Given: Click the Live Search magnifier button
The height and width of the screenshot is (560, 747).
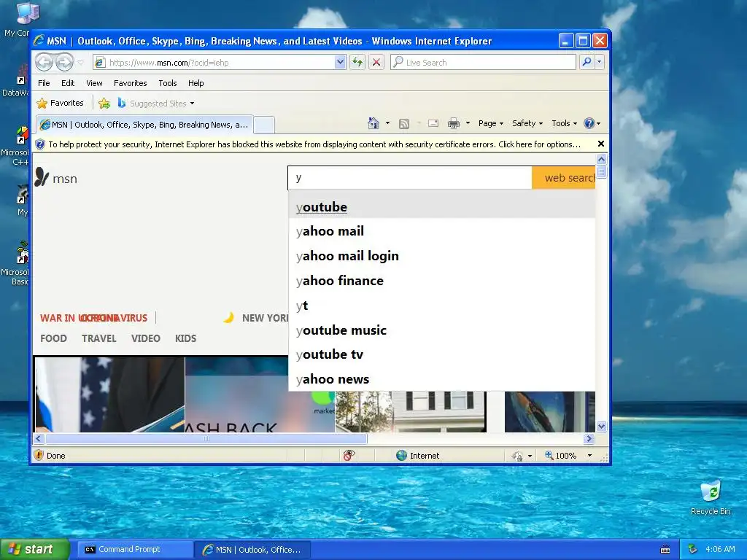Looking at the screenshot, I should (x=587, y=62).
